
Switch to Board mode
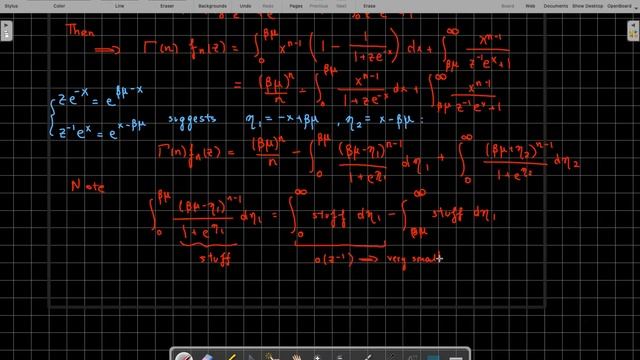point(508,6)
